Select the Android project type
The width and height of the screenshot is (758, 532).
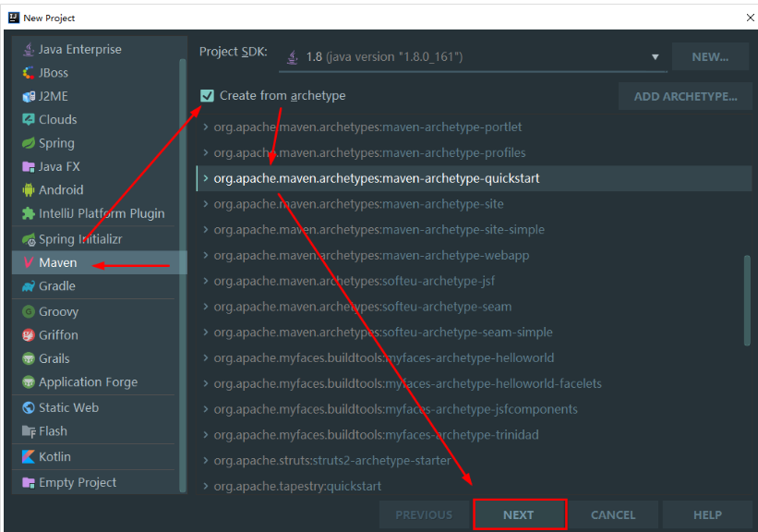[96, 190]
